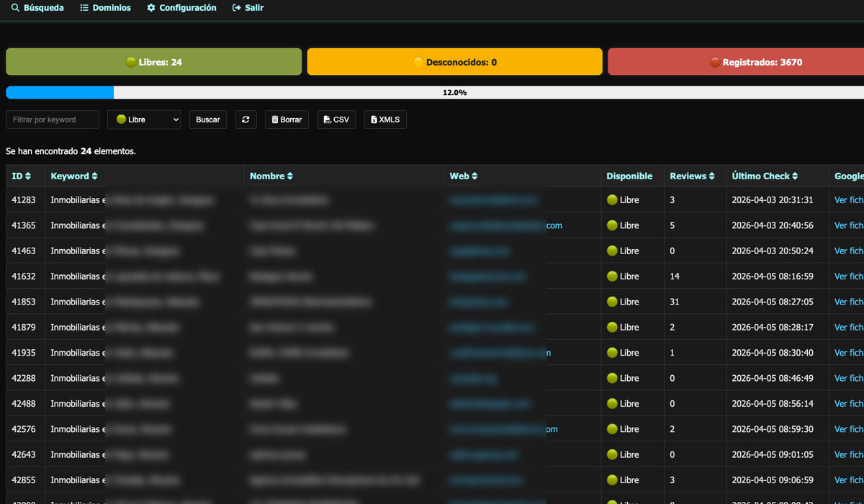Viewport: 864px width, 504px height.
Task: Focus the Filtrar por keyword field
Action: [53, 120]
